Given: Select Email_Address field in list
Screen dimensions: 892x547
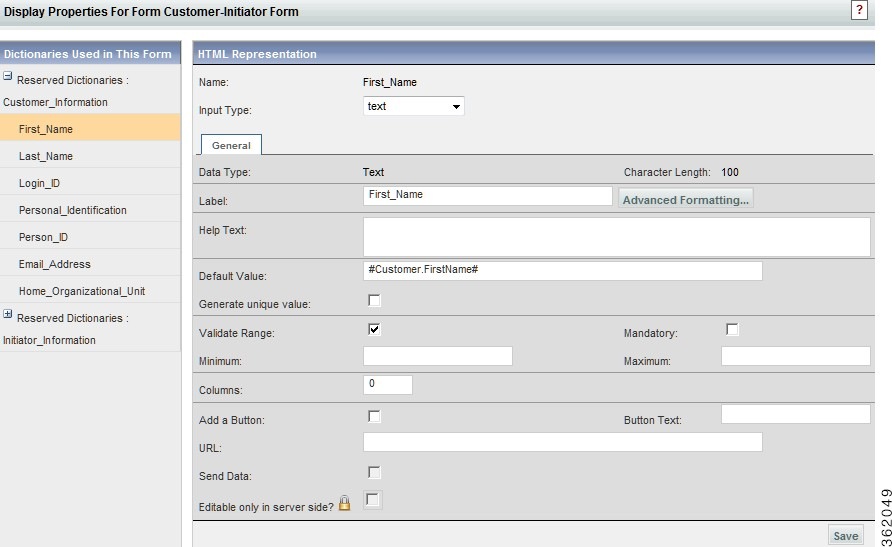Looking at the screenshot, I should point(90,263).
